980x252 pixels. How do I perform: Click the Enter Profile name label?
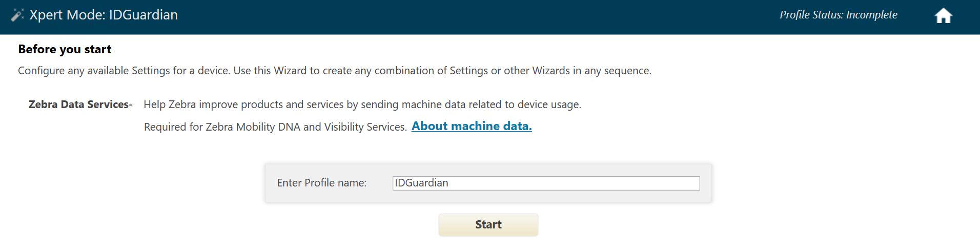(x=321, y=183)
